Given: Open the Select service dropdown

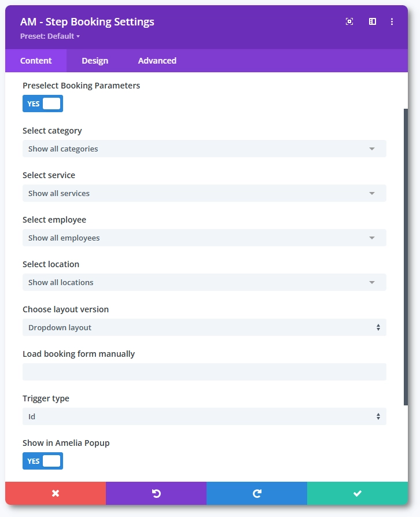Looking at the screenshot, I should tap(204, 193).
